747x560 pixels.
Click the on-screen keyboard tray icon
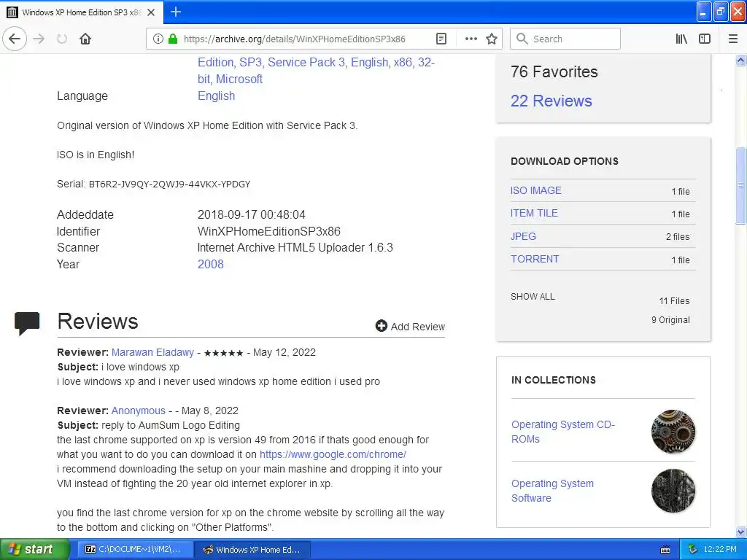[x=665, y=550]
